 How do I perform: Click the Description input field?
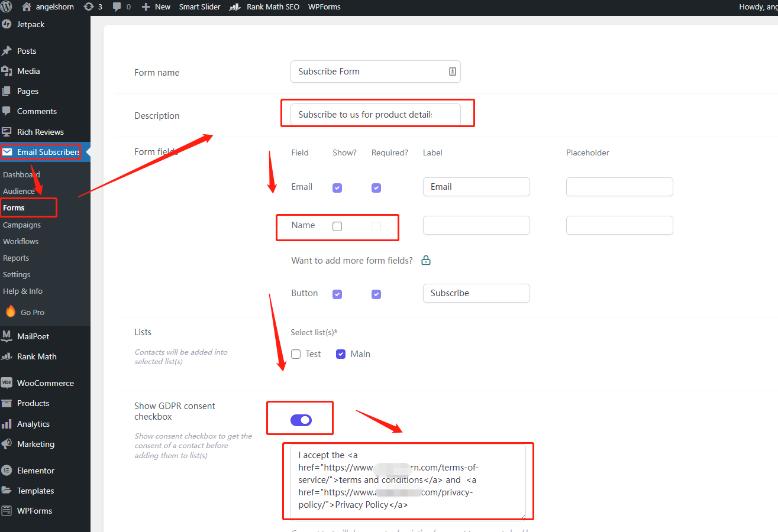pos(376,115)
